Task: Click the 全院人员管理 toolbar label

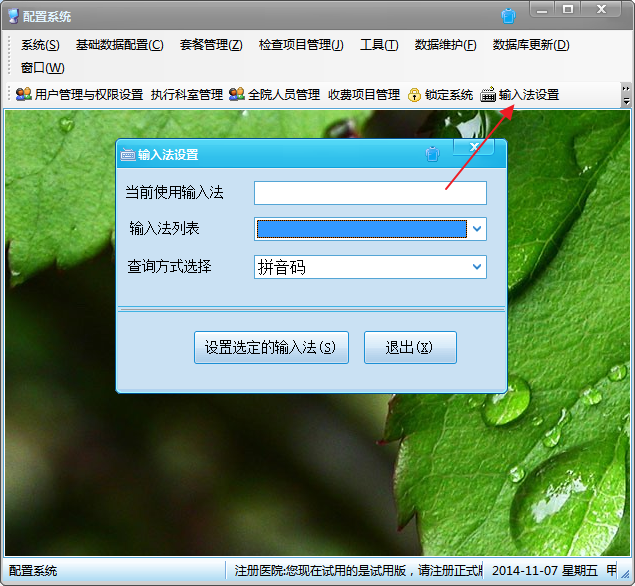Action: tap(284, 95)
